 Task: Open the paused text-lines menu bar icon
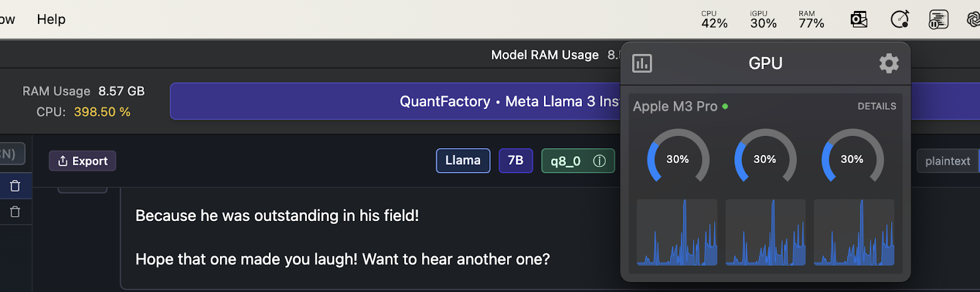tap(938, 20)
